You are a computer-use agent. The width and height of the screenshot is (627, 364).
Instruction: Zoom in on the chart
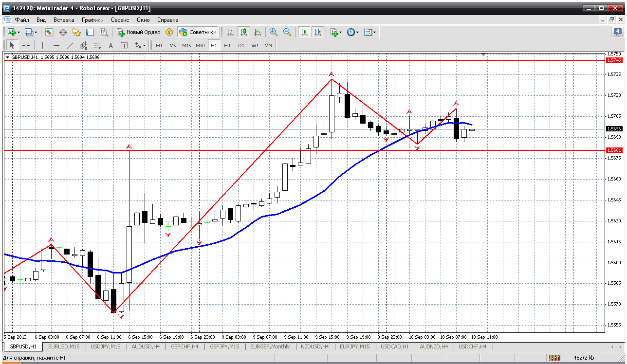coord(274,32)
